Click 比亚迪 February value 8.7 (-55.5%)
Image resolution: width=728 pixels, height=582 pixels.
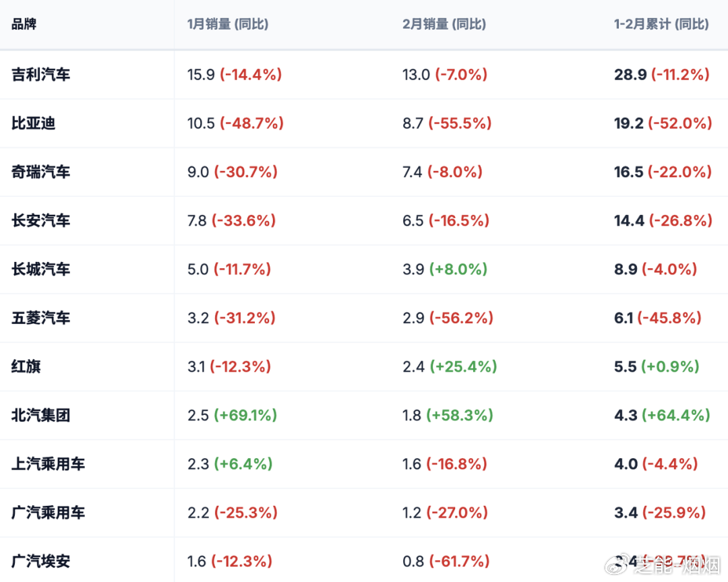coord(447,123)
